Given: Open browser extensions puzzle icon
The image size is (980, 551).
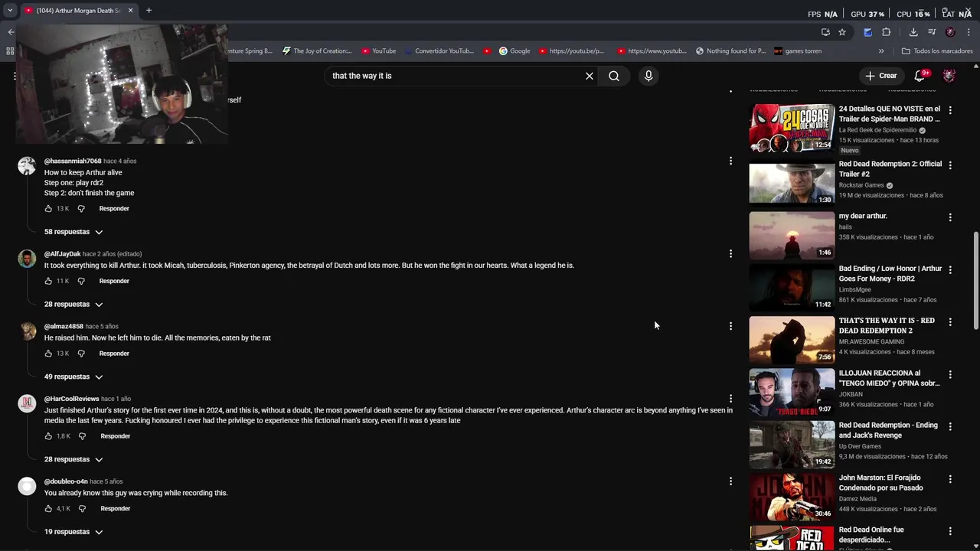Looking at the screenshot, I should pyautogui.click(x=887, y=32).
